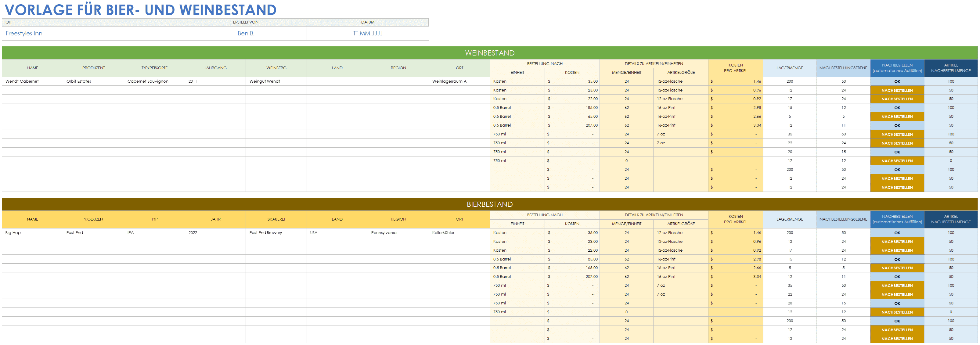
Task: Select 'BESTELLUNG NACH' header in the beer table
Action: (x=545, y=215)
